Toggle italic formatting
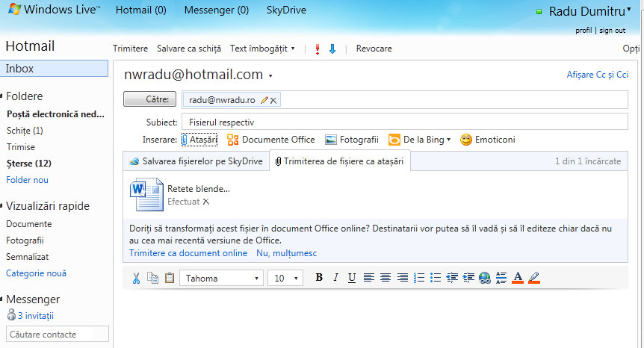 [335, 278]
